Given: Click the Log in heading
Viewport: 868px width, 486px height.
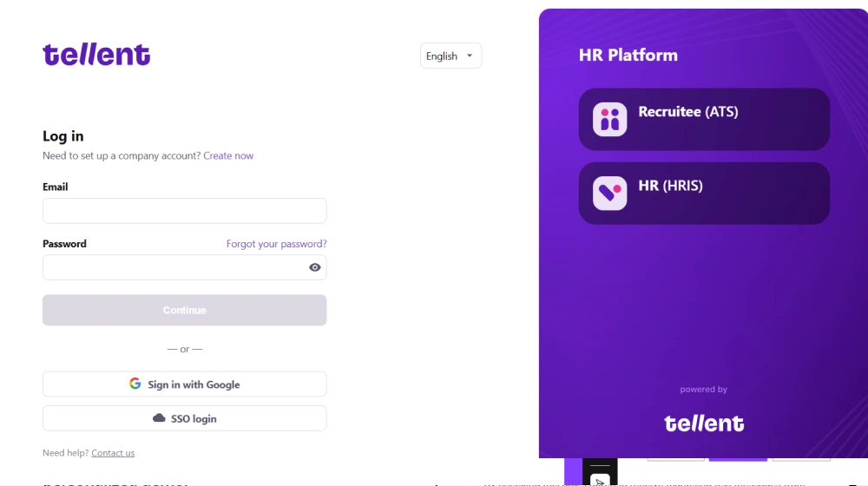Looking at the screenshot, I should pyautogui.click(x=63, y=136).
